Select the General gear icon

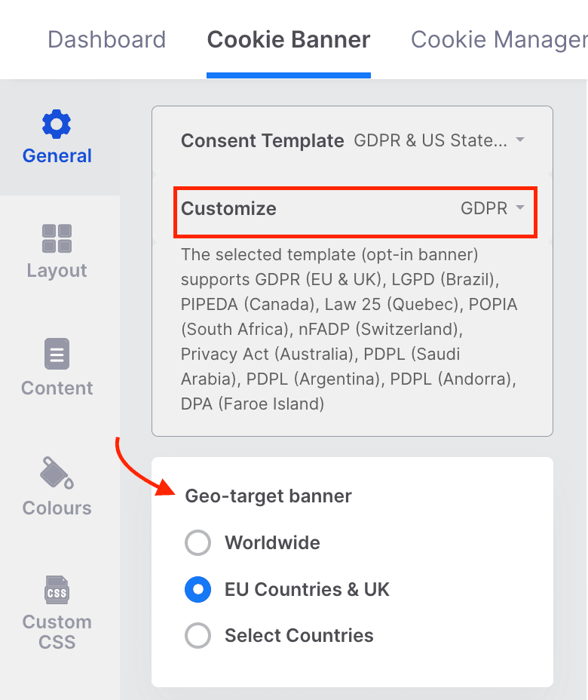click(57, 124)
